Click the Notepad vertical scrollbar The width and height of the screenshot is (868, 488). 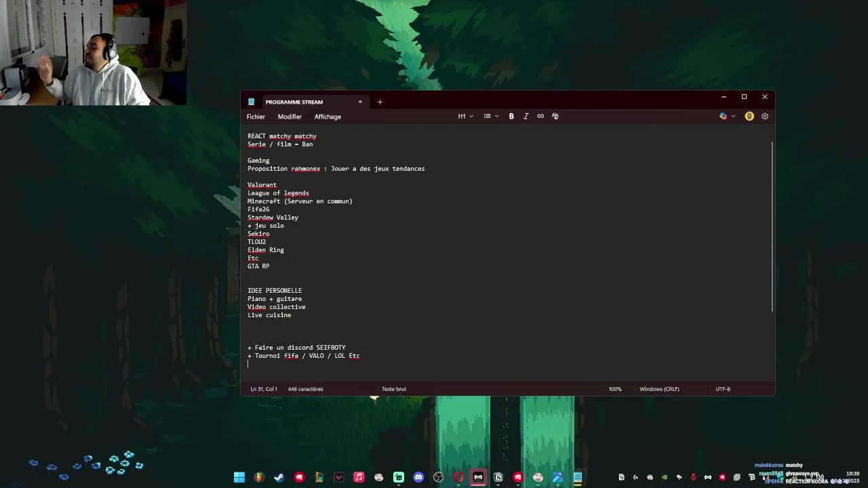[772, 227]
